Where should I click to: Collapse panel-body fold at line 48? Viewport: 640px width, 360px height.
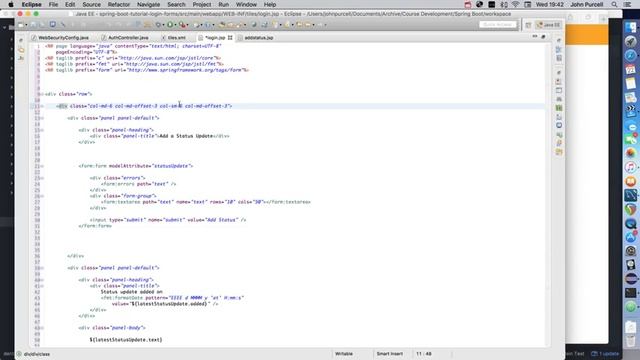(42, 328)
